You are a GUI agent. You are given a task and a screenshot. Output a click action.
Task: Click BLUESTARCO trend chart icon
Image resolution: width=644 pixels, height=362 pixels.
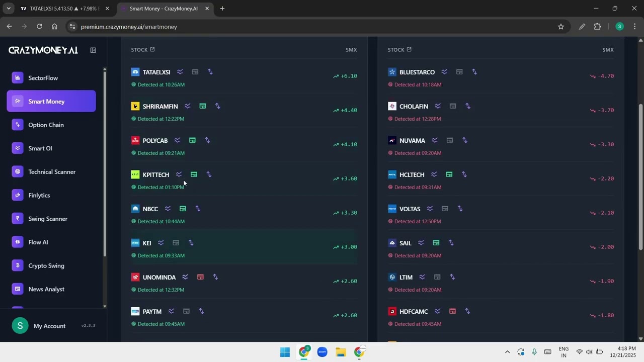point(444,72)
